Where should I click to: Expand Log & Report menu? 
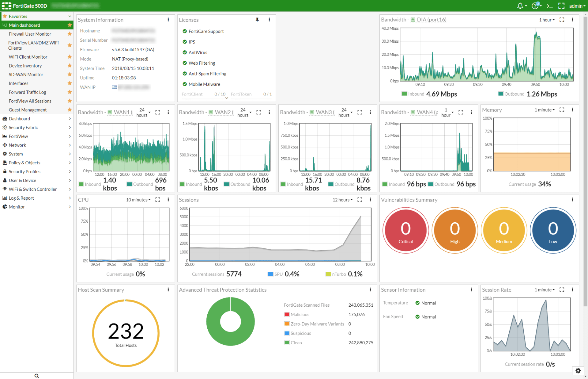tap(37, 198)
